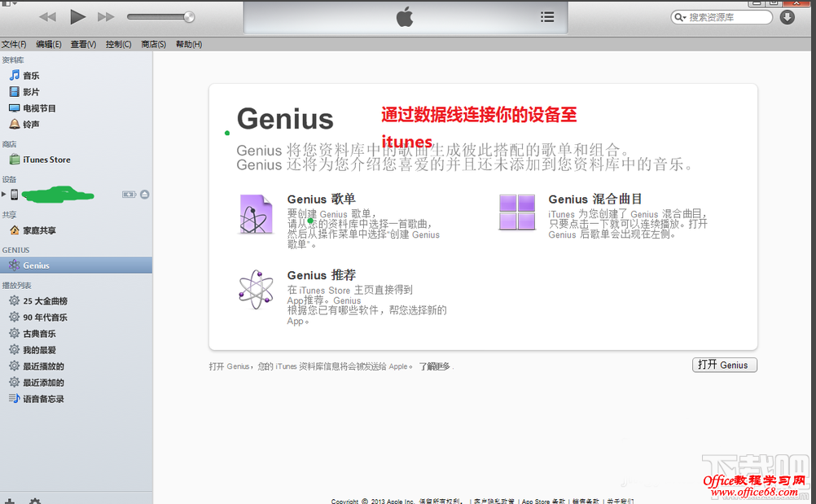
Task: Click the downloads arrow icon
Action: pos(787,17)
